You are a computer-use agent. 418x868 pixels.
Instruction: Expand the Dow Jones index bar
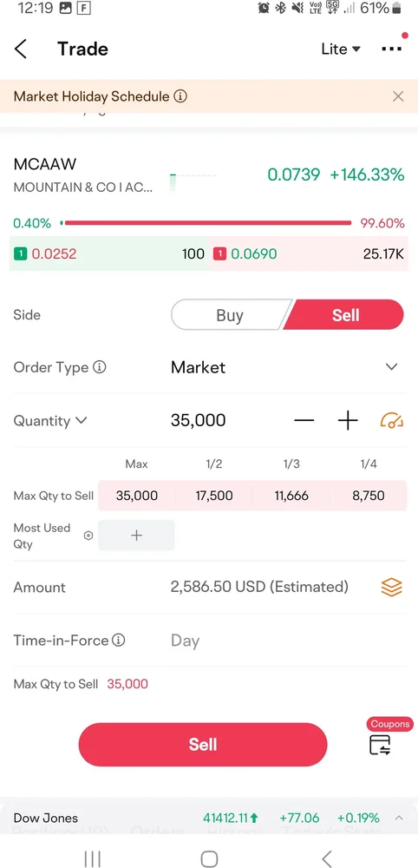pos(399,818)
